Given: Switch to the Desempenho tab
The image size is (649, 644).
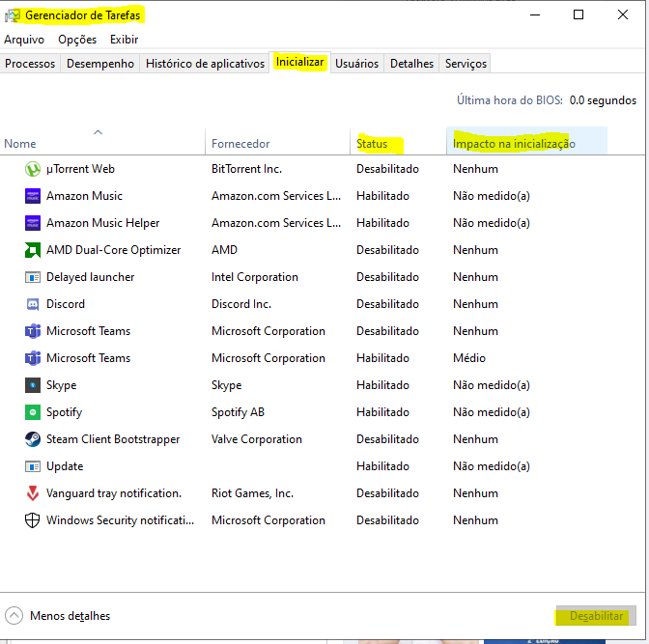Looking at the screenshot, I should [x=100, y=64].
